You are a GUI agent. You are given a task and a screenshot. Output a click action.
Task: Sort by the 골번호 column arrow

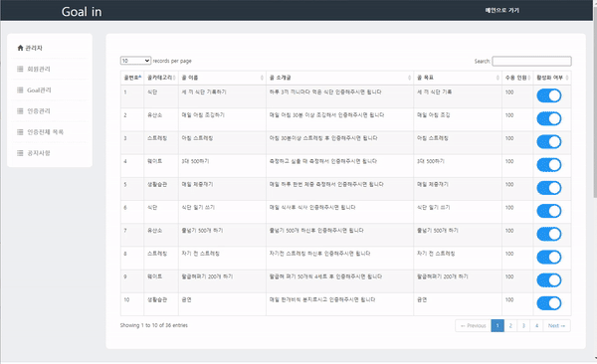tap(140, 78)
